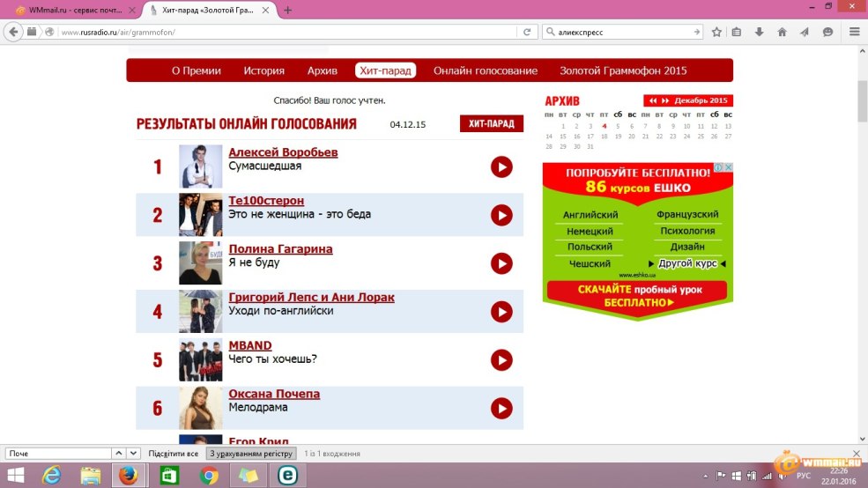The image size is (868, 488).
Task: Submit search with arrow in search box
Action: (696, 32)
